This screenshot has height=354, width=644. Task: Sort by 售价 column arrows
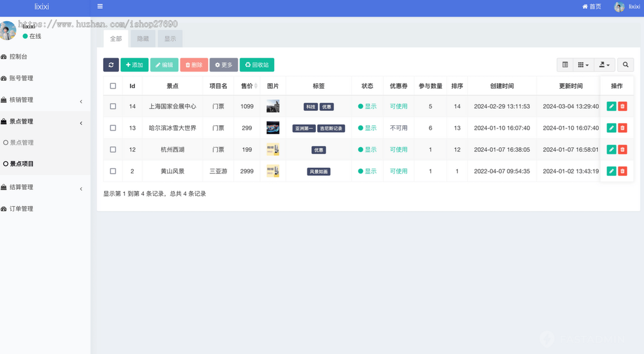point(255,86)
